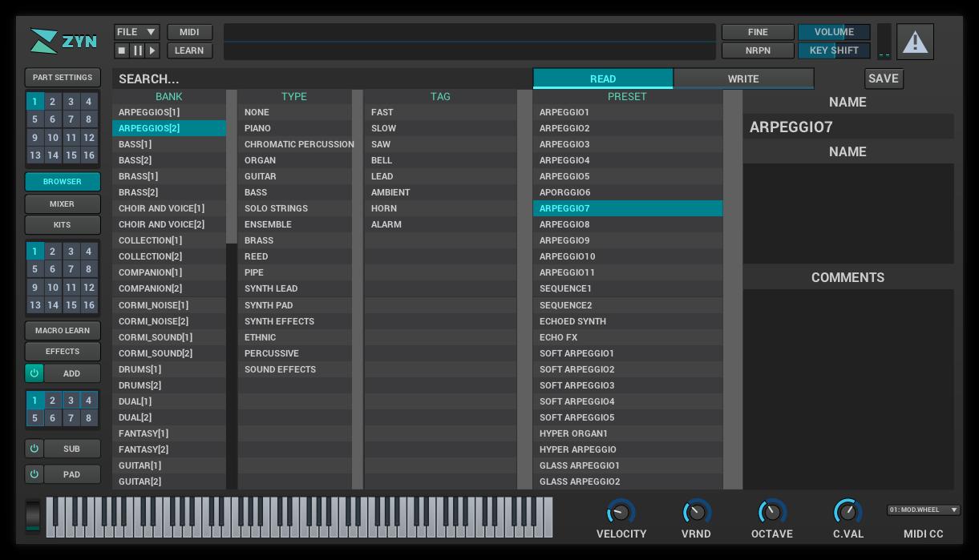This screenshot has height=560, width=979.
Task: Click the ARPEGGIO7 name field
Action: click(848, 127)
